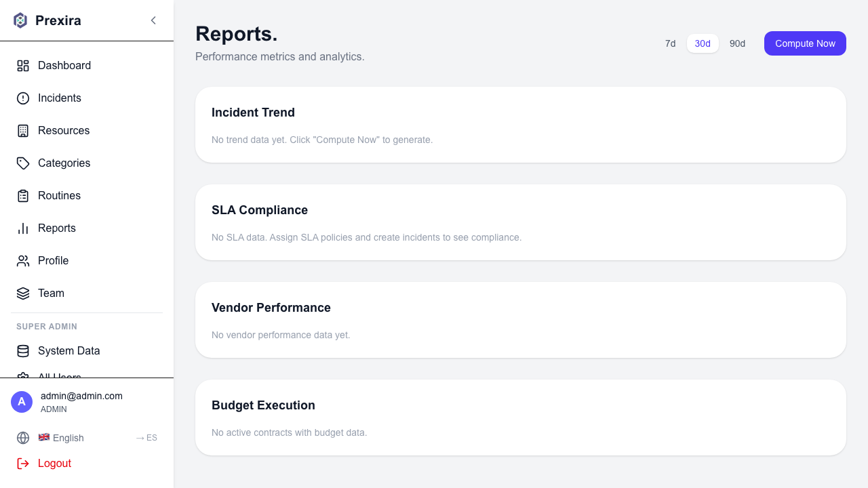Open the admin avatar badge
868x488 pixels.
[x=22, y=402]
